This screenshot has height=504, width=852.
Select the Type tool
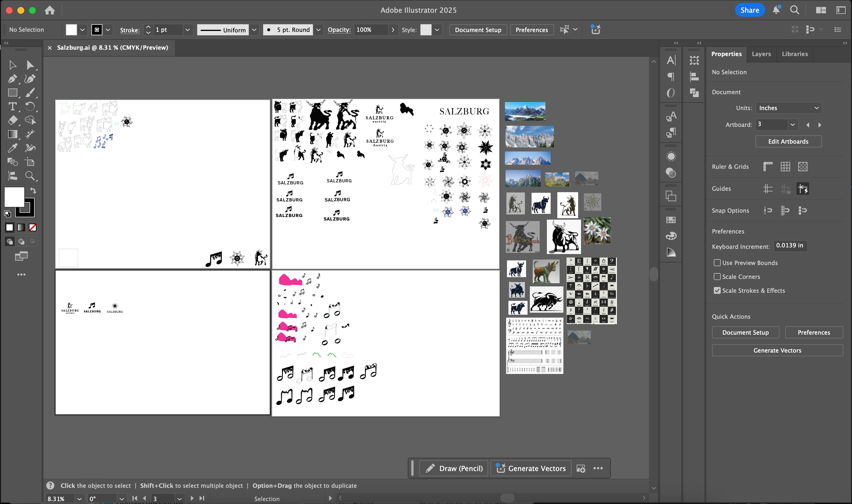(12, 107)
